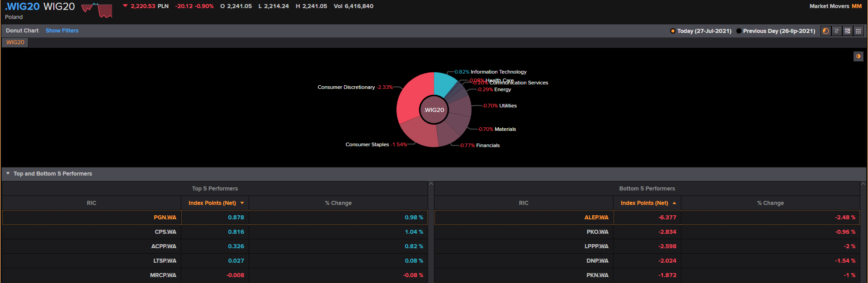The width and height of the screenshot is (868, 283).
Task: Click the Market Movers MM label
Action: [x=835, y=6]
